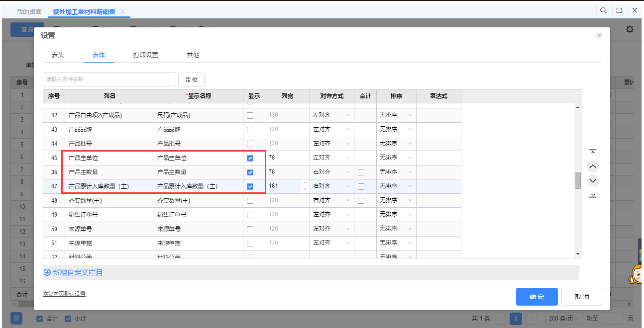Enable display for 齐套数量(±) row

click(250, 201)
